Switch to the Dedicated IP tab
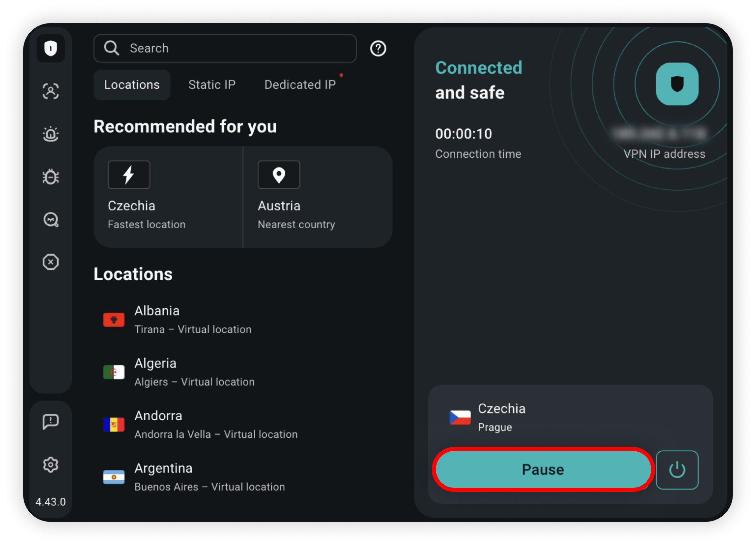Image resolution: width=756 pixels, height=545 pixels. tap(300, 84)
